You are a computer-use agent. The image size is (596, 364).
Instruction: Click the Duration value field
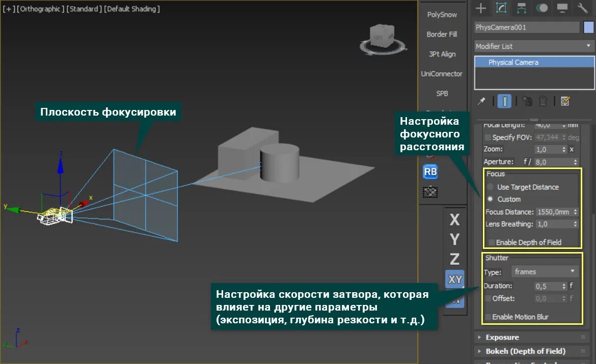click(548, 286)
